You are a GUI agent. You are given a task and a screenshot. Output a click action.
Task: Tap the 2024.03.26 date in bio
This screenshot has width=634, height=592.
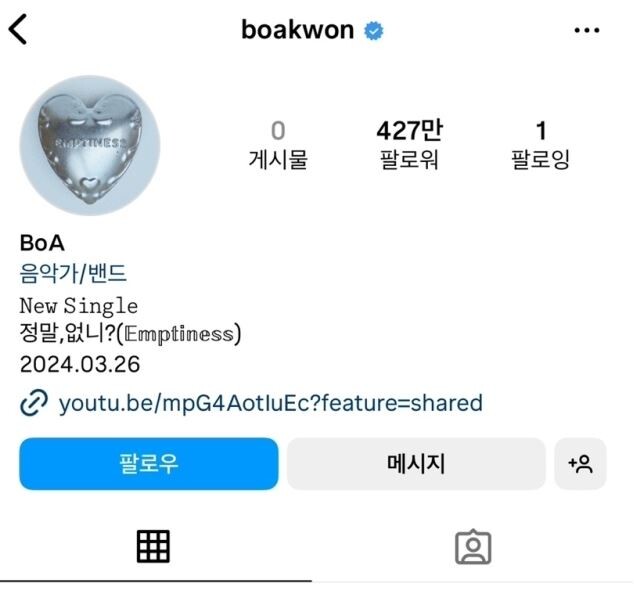[x=80, y=364]
